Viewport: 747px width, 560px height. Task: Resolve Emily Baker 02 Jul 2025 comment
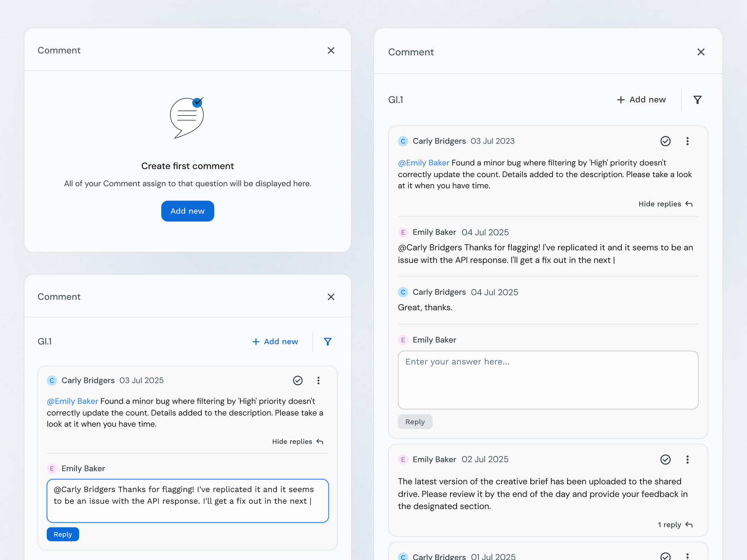pos(665,459)
